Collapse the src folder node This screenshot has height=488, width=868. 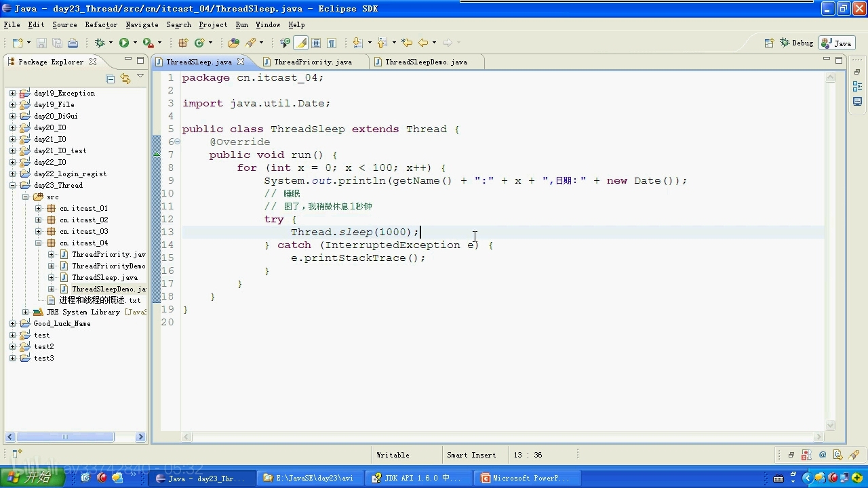click(25, 197)
